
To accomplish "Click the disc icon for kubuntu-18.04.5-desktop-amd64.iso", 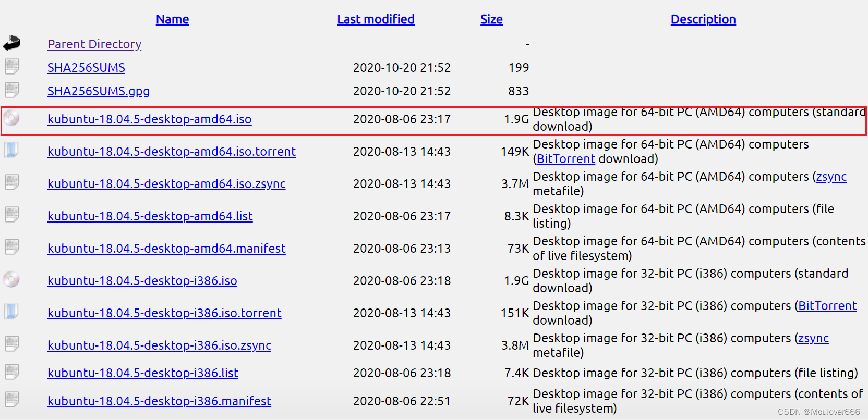I will pyautogui.click(x=11, y=118).
